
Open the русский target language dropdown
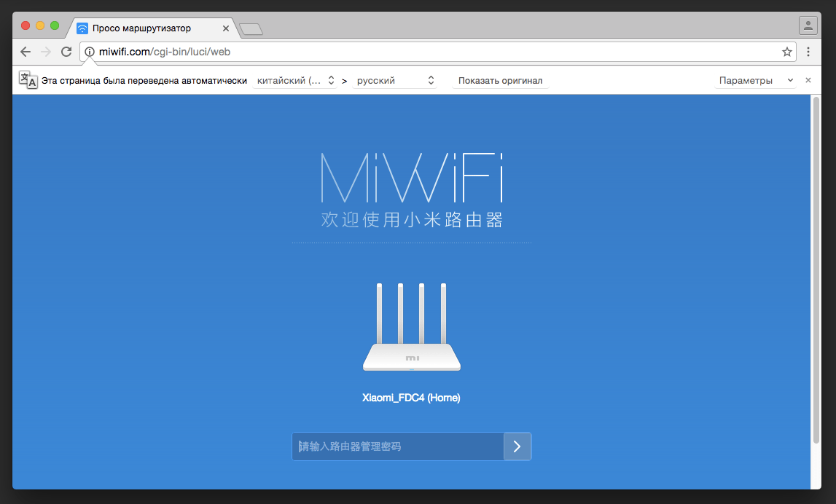click(395, 80)
